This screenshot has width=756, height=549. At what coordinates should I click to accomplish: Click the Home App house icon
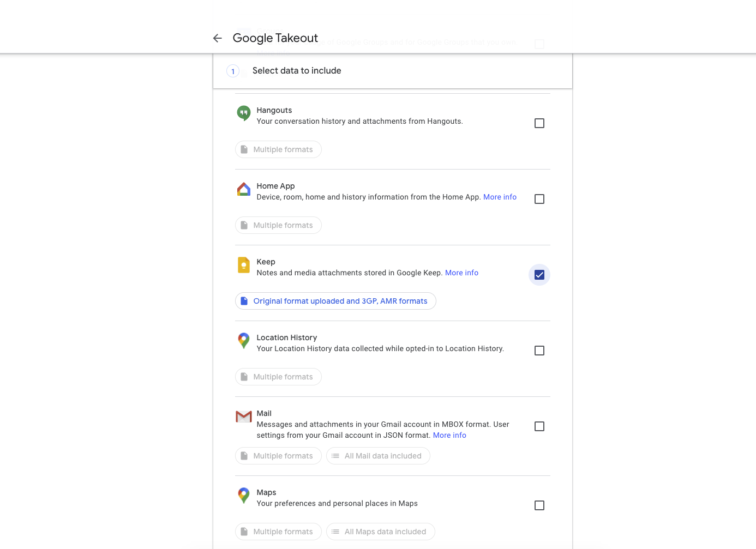[244, 189]
